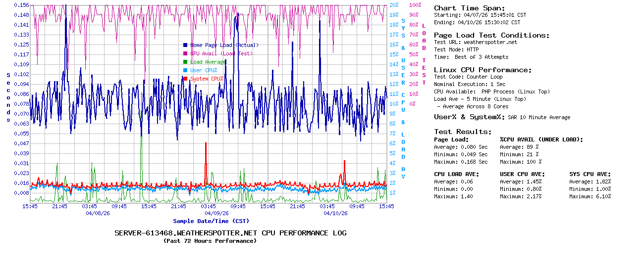Image resolution: width=644 pixels, height=272 pixels.
Task: Click the server CPU Performance Log chart title
Action: pyautogui.click(x=230, y=233)
